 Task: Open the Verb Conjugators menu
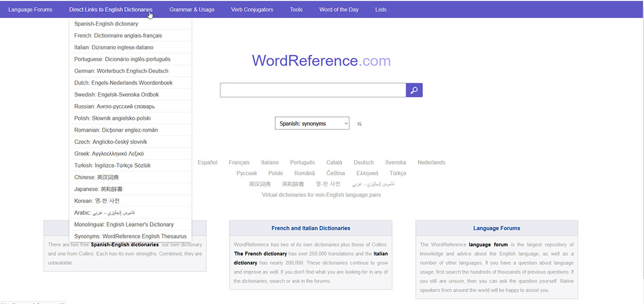[x=252, y=10]
